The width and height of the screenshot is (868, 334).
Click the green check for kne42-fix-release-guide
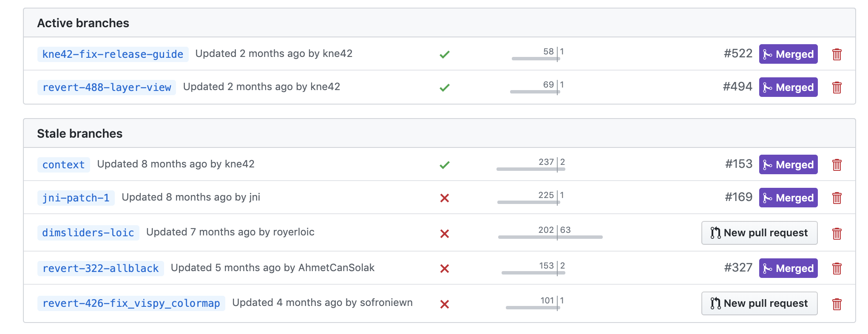tap(444, 54)
